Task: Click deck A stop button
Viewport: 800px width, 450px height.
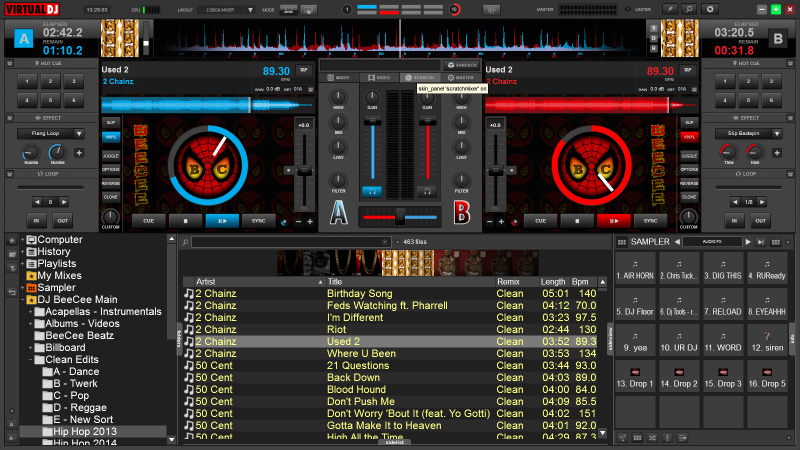Action: coord(185,221)
